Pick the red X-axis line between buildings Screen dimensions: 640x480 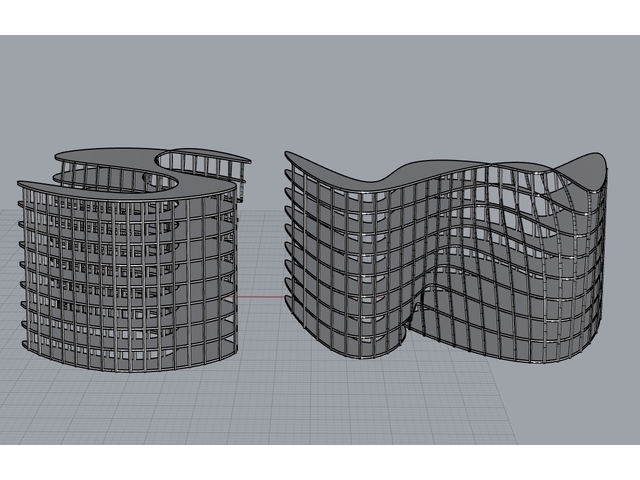pos(262,298)
